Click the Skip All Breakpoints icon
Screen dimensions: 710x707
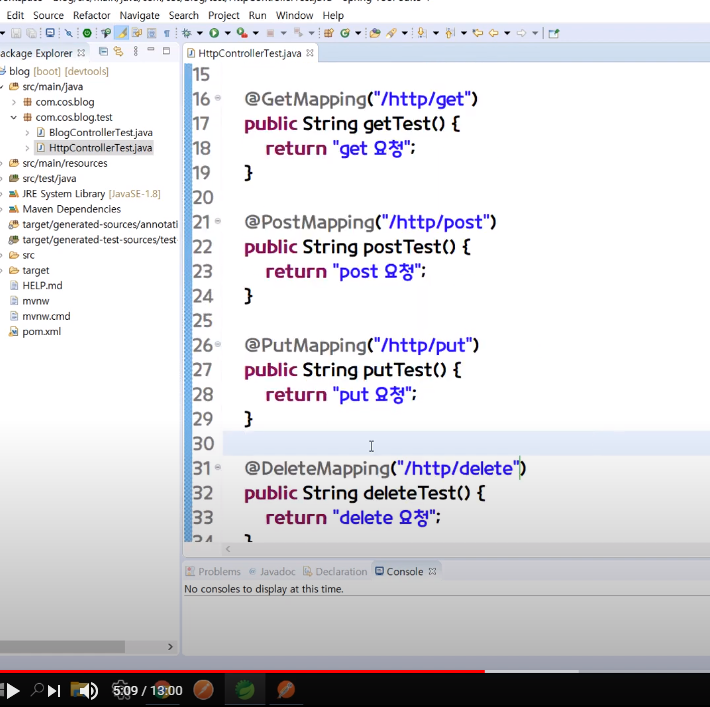point(68,33)
